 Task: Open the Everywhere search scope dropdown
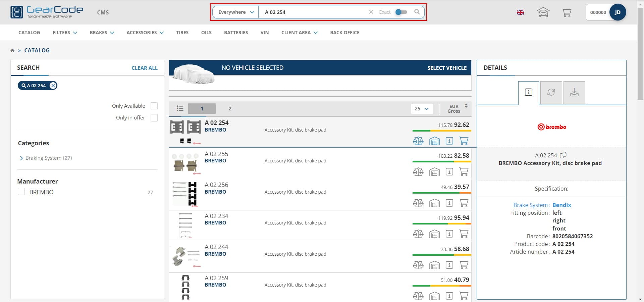(x=236, y=12)
